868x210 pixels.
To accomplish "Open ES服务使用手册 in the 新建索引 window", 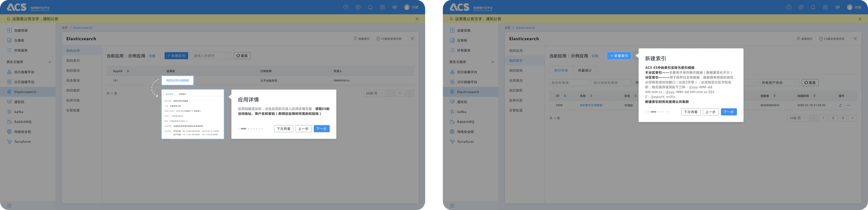I will coord(831,39).
